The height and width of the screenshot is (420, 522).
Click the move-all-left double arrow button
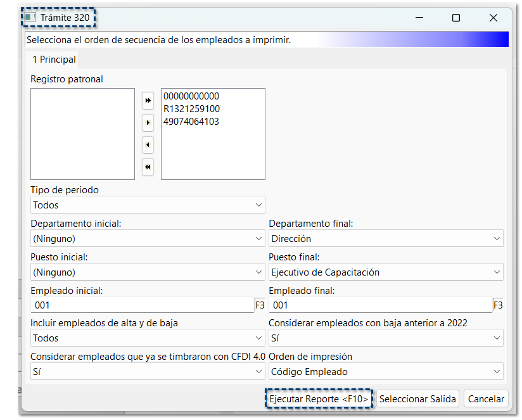click(x=148, y=167)
